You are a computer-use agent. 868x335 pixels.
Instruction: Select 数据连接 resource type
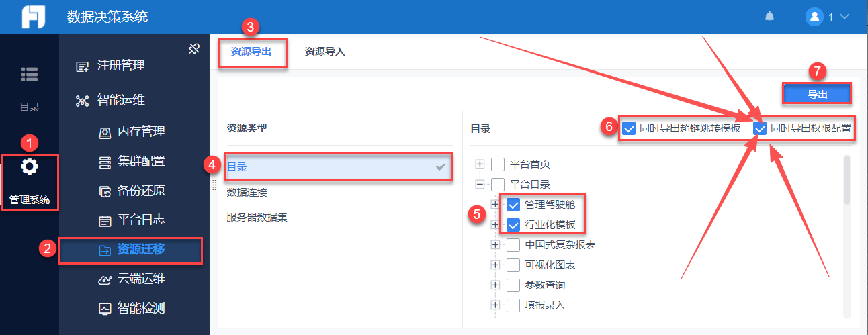(247, 193)
